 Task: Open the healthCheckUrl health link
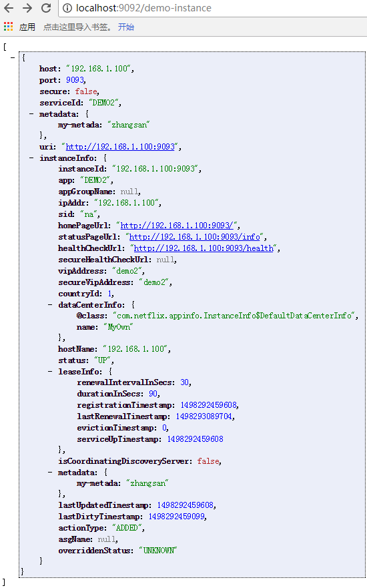tap(204, 248)
